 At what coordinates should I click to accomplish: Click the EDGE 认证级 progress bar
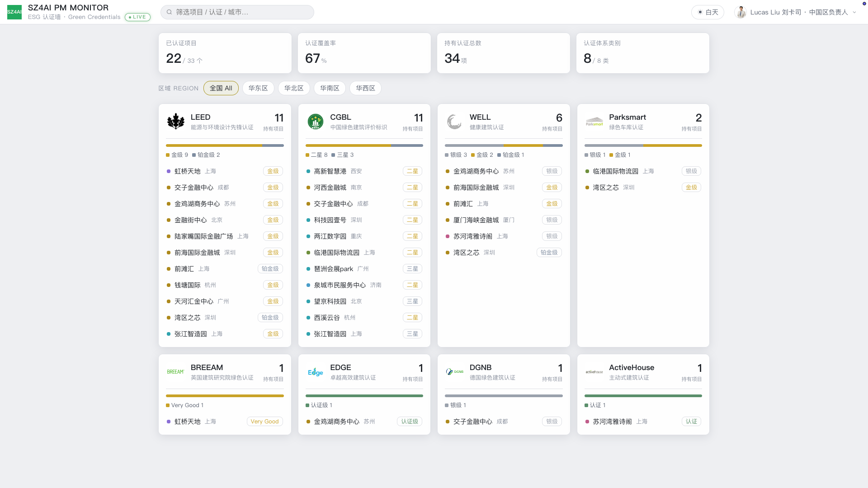point(364,396)
